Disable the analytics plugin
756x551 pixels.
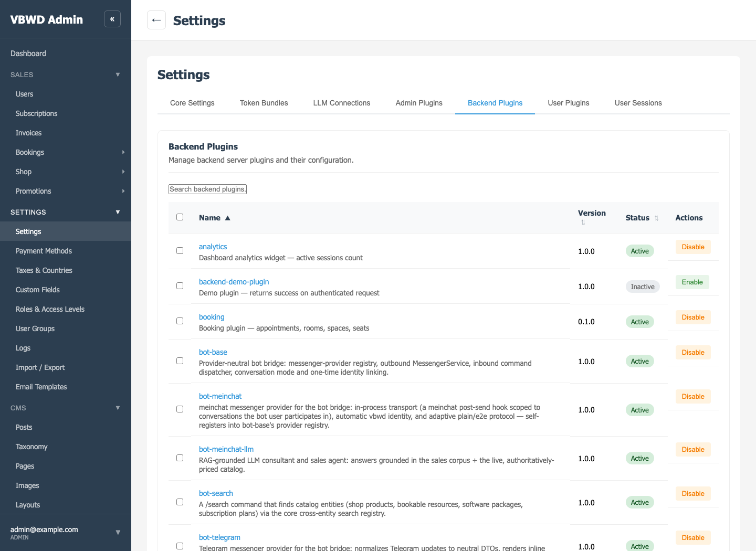[693, 247]
